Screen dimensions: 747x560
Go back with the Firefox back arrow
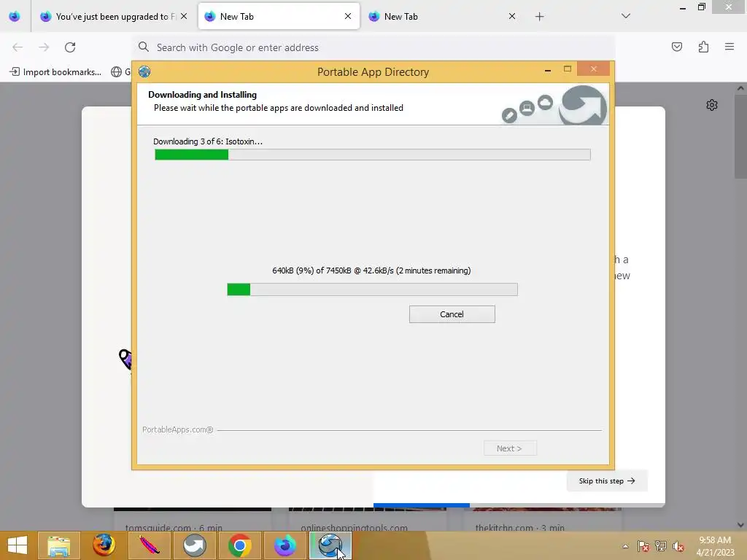pos(18,47)
